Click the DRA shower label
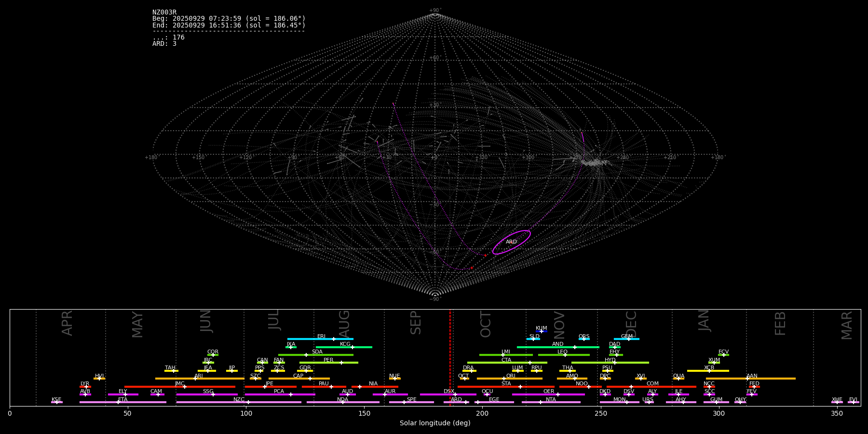The height and width of the screenshot is (434, 868). (x=468, y=368)
